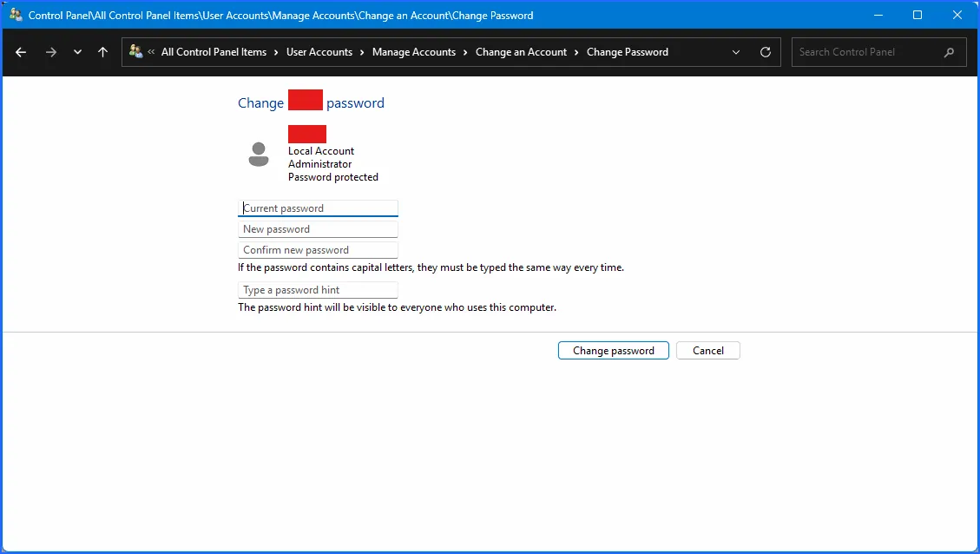Focus the Current password field

click(318, 208)
